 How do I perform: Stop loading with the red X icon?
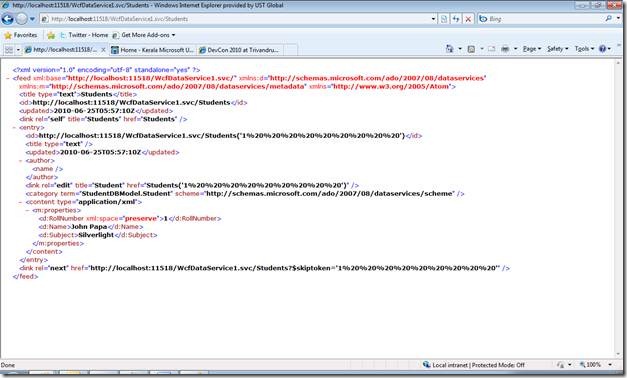pos(468,19)
